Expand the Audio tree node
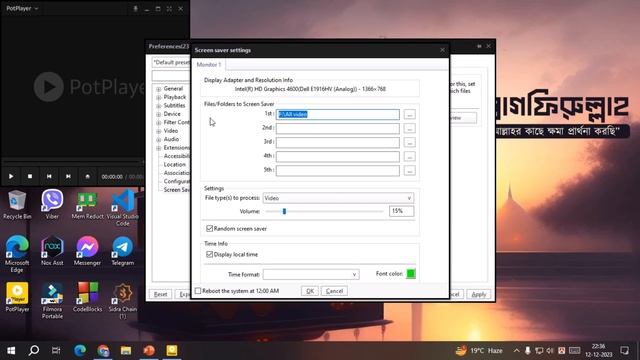 pos(159,139)
